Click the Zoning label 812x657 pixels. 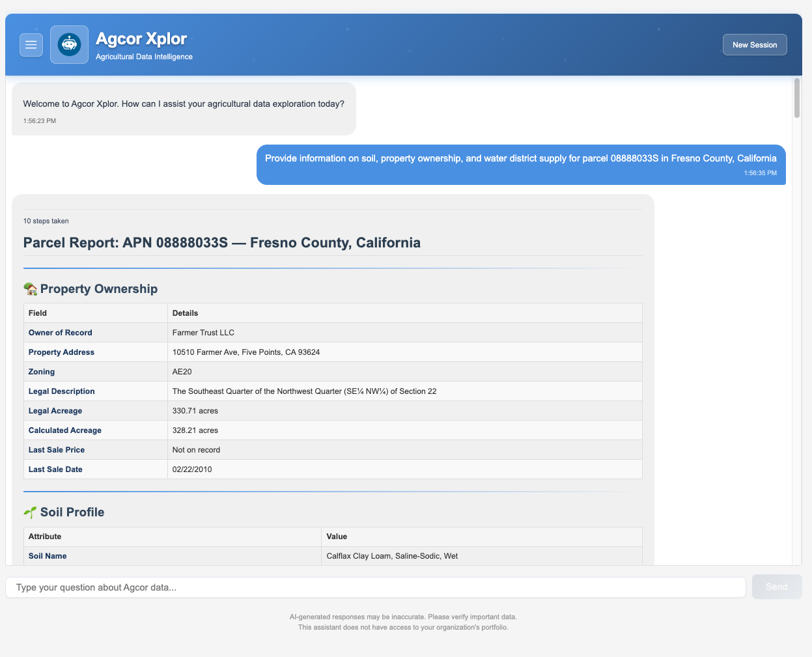pos(42,372)
